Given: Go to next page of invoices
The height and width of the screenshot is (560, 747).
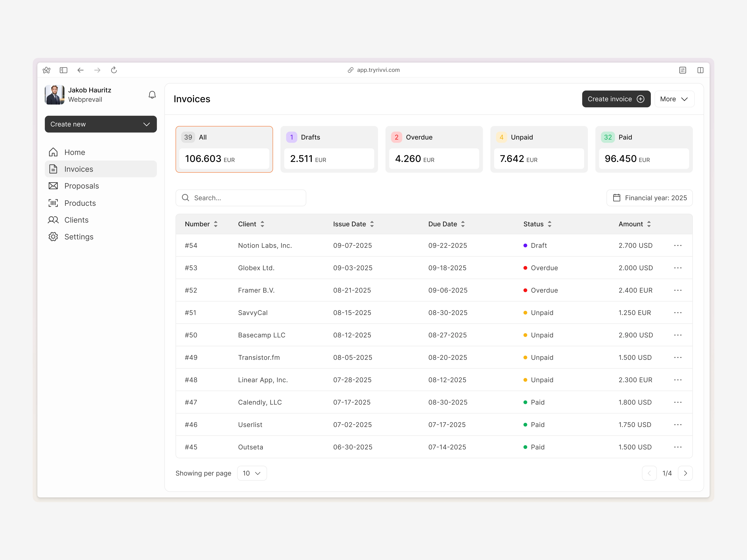Looking at the screenshot, I should [x=685, y=473].
